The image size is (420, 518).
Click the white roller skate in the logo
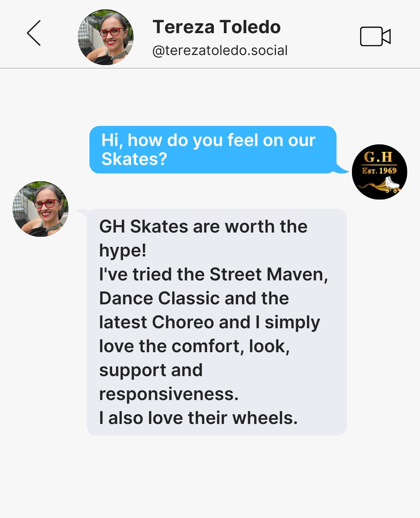[392, 184]
